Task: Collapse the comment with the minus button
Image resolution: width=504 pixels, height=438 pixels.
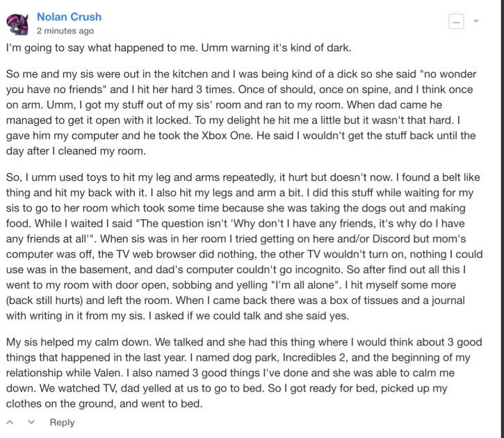Action: (456, 22)
